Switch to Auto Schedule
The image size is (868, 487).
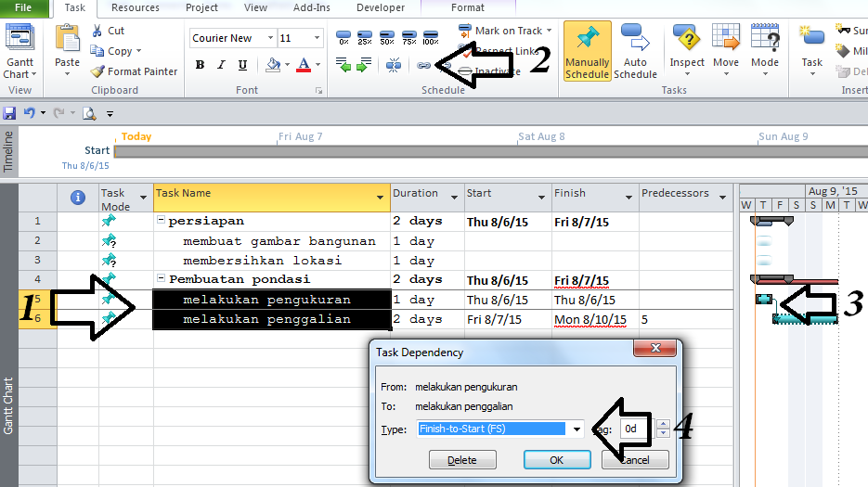pos(635,51)
